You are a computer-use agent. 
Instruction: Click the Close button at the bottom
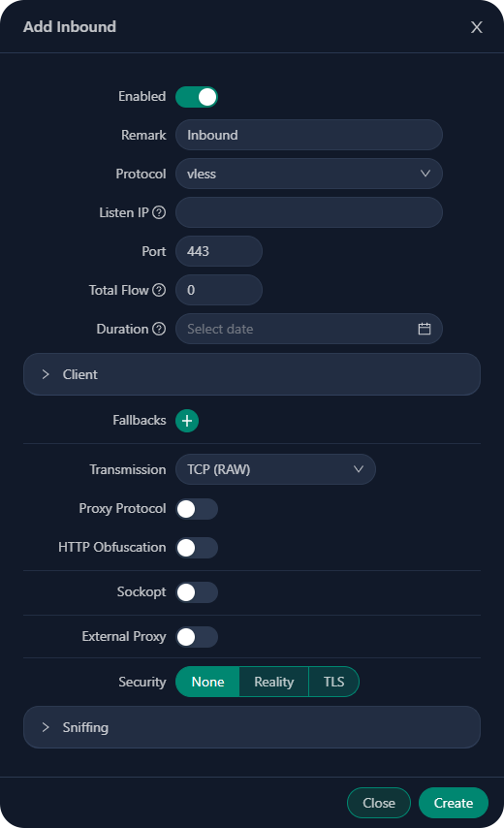click(x=379, y=803)
